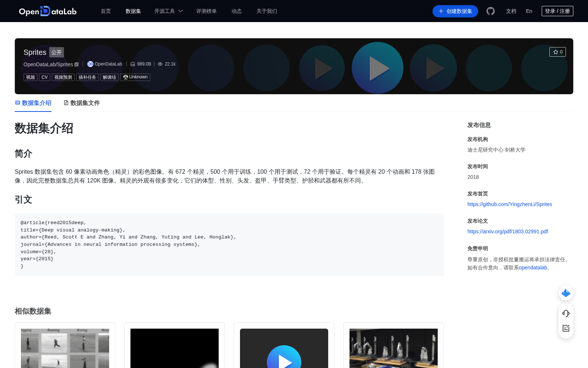Click the OpenDataLab logo

[48, 11]
